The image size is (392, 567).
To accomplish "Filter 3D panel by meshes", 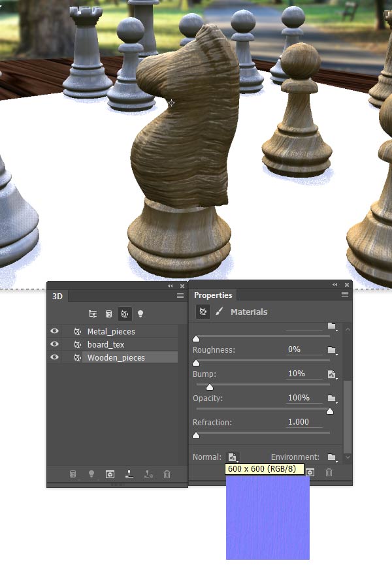I will coord(108,314).
